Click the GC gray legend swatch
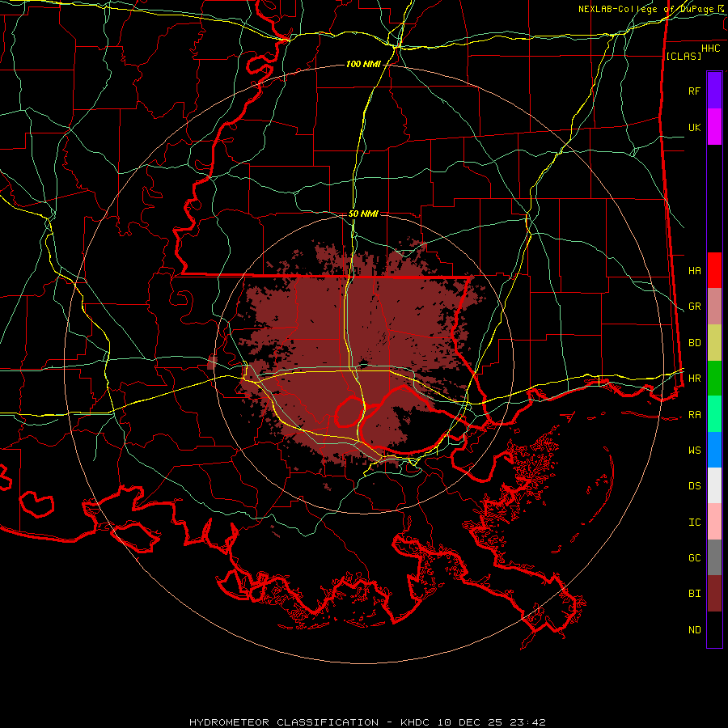The image size is (728, 728). click(714, 557)
